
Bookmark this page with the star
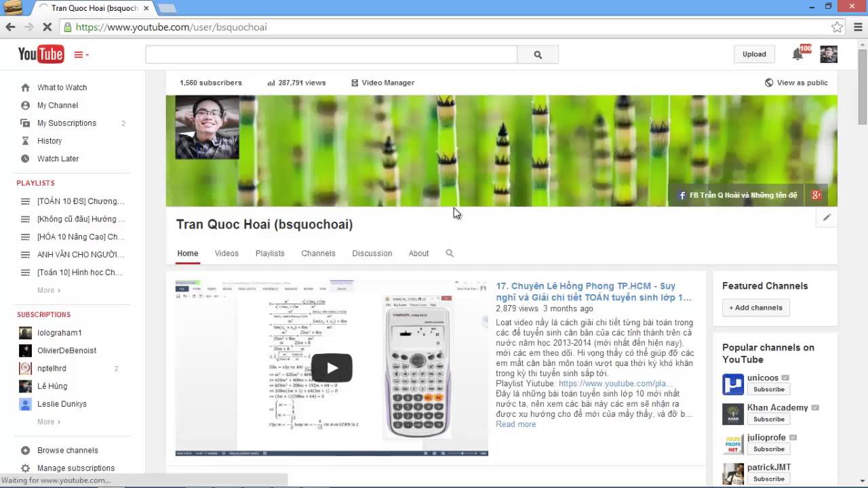click(837, 27)
